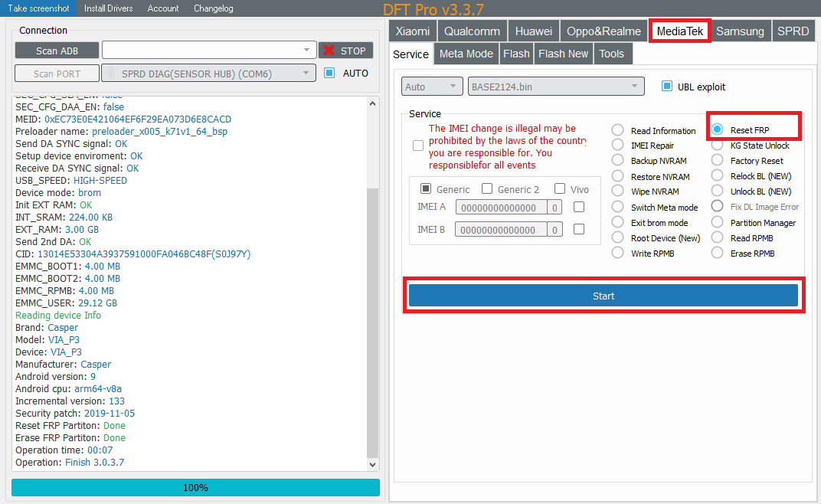Switch to the Oppo&Realme tab
This screenshot has height=504, width=821.
point(603,31)
